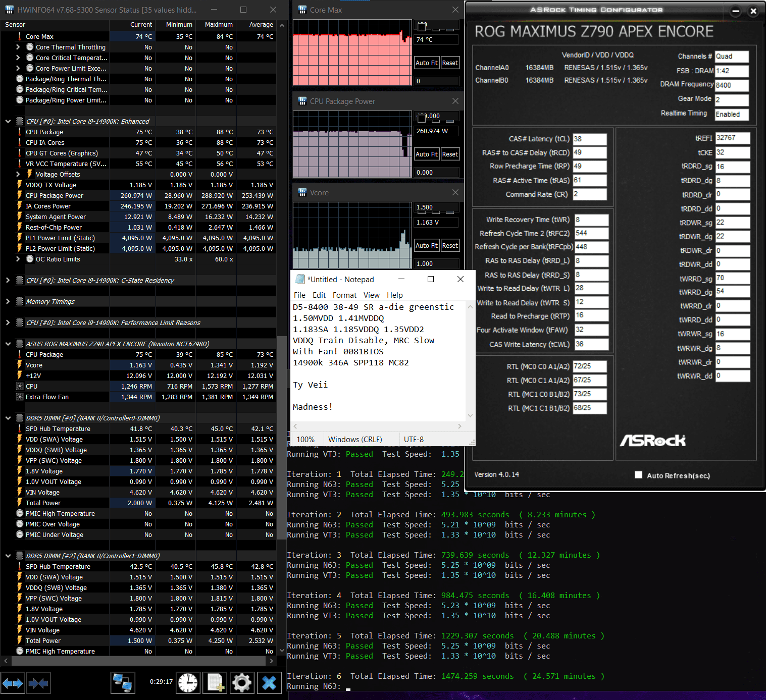Click the tREFI value field
The height and width of the screenshot is (700, 766).
click(x=732, y=138)
